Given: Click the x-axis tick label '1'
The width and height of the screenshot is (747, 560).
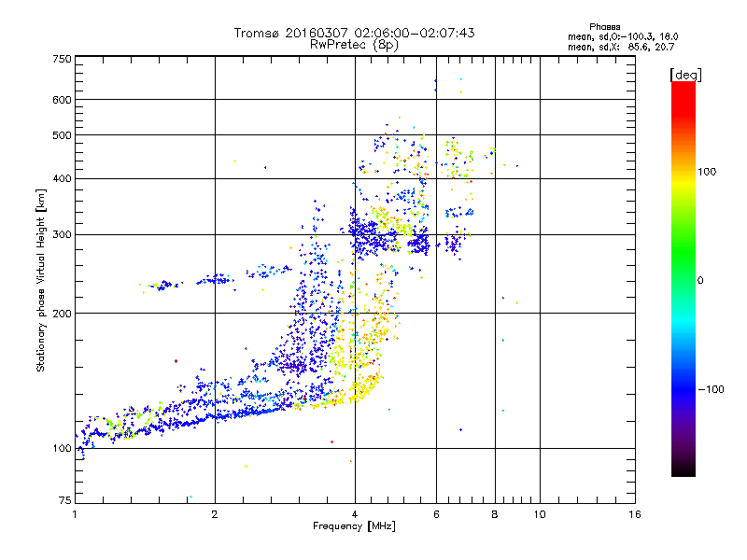Looking at the screenshot, I should click(75, 514).
